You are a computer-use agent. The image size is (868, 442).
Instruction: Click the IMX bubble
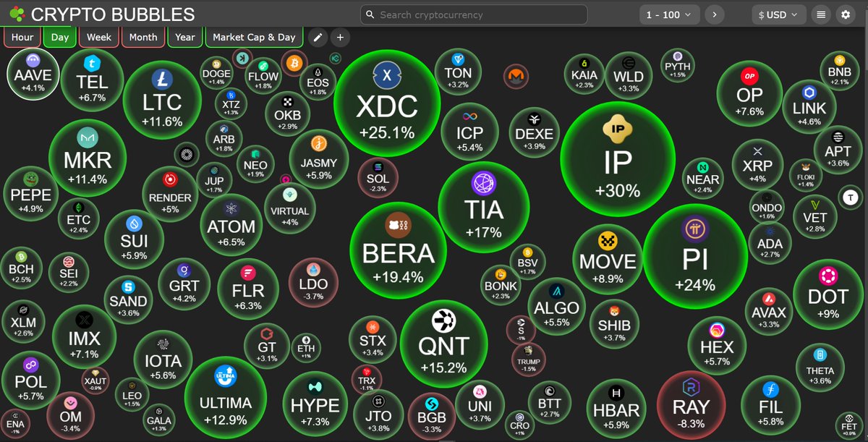(x=84, y=337)
